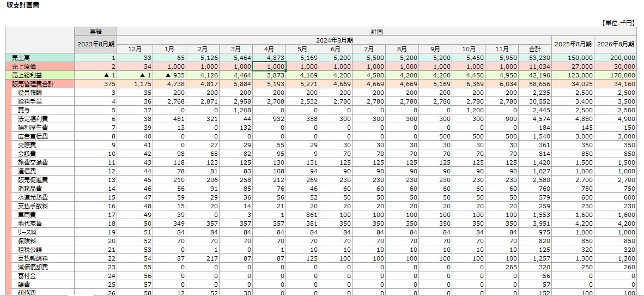
Task: Click the 消耗品費 row label
Action: pyautogui.click(x=42, y=189)
